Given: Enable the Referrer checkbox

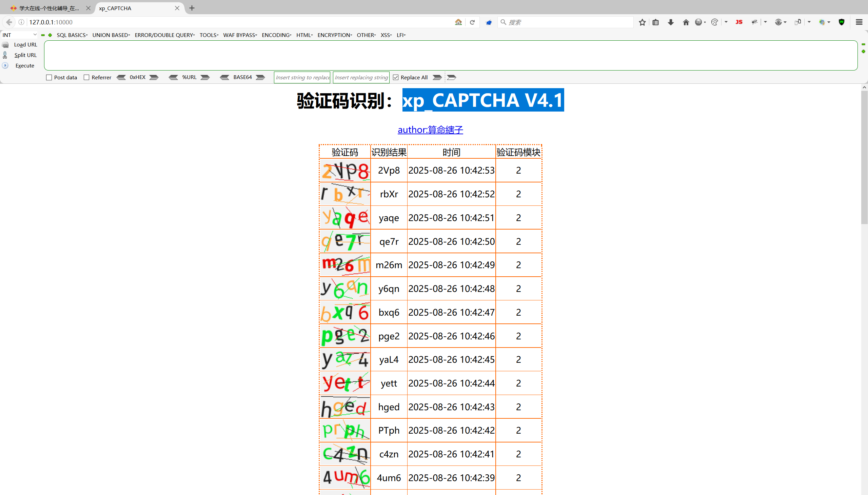Looking at the screenshot, I should [x=86, y=78].
